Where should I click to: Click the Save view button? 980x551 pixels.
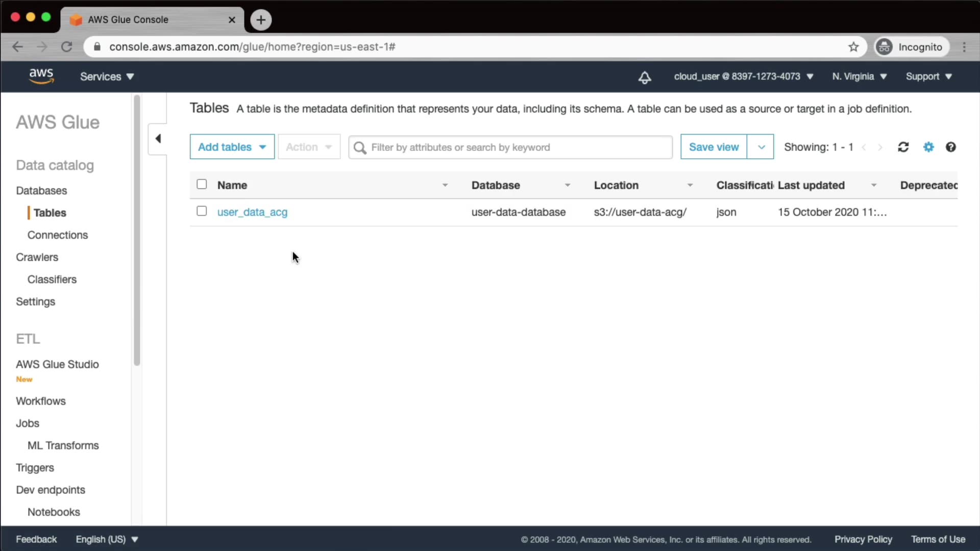[713, 147]
